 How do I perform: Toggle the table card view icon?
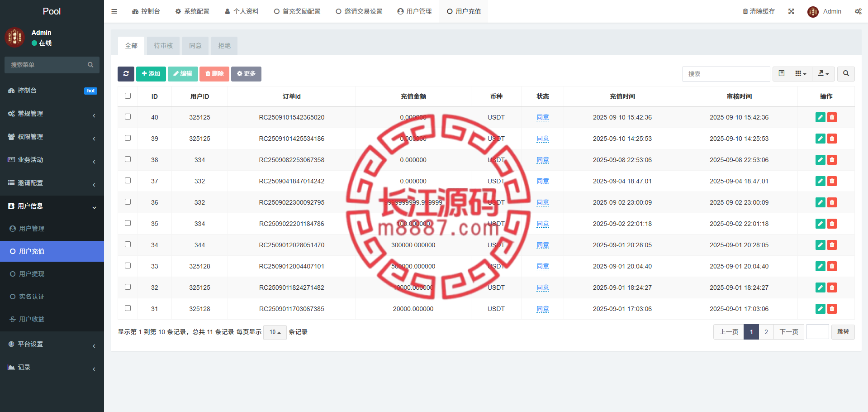click(781, 74)
